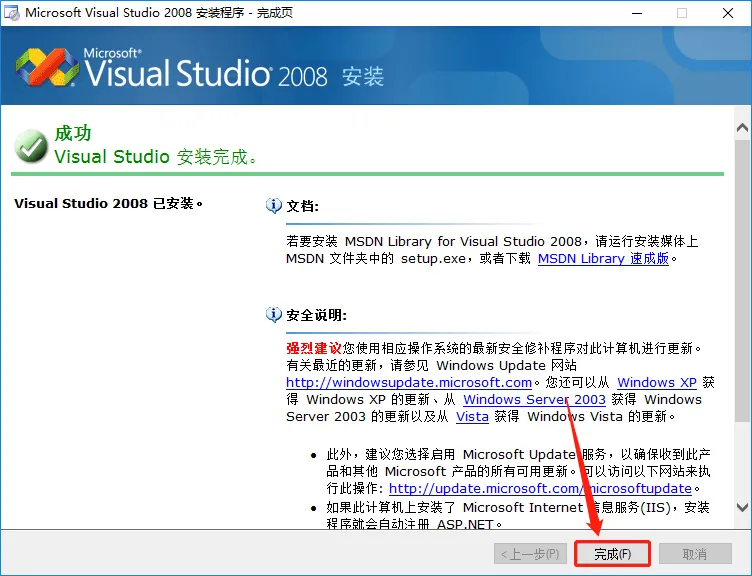Click the scrollbar up arrow
Viewport: 752px width, 576px height.
coord(742,128)
